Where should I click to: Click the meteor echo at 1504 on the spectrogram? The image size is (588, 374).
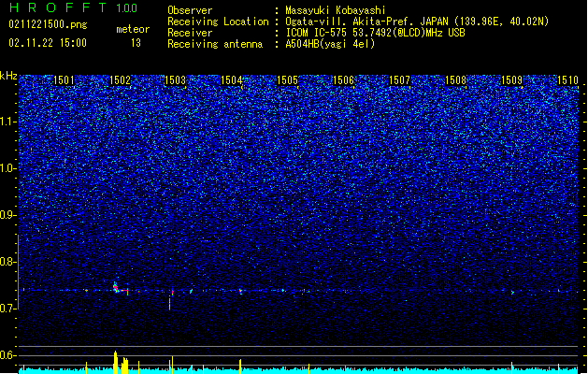tap(240, 291)
